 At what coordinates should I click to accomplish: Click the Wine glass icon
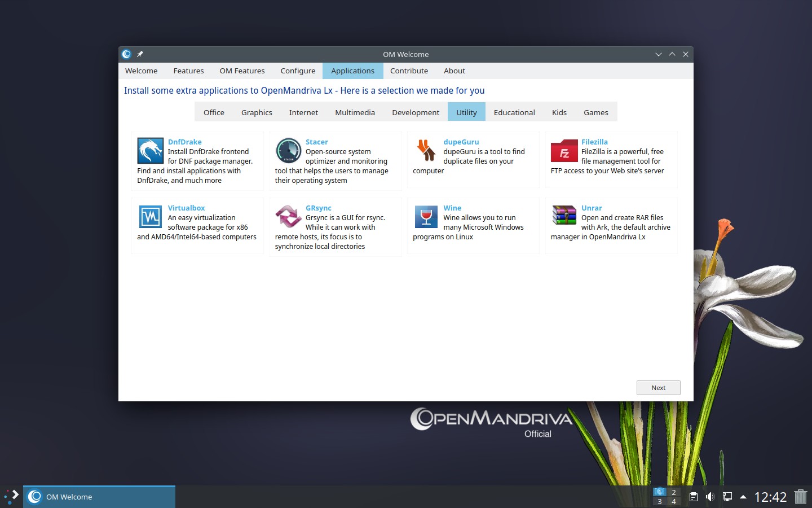click(x=426, y=217)
